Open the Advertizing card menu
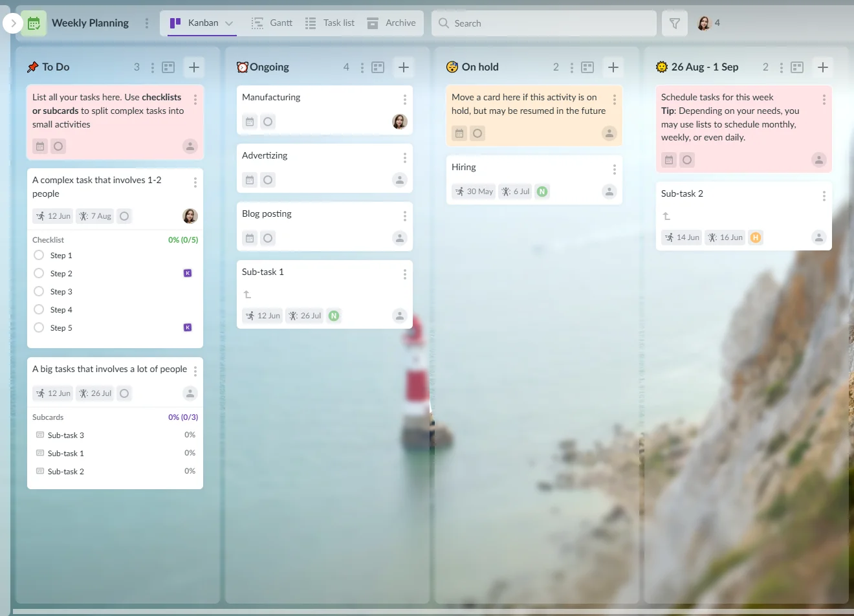 pyautogui.click(x=405, y=158)
